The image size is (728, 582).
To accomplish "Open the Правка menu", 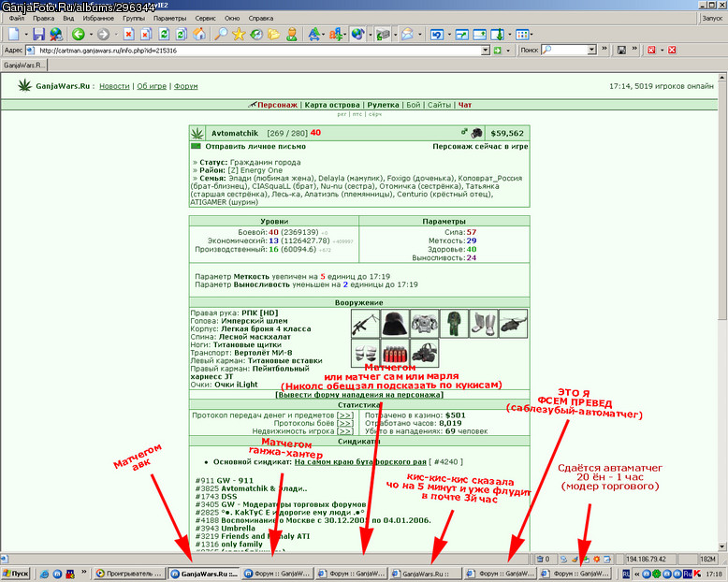I will click(x=44, y=18).
